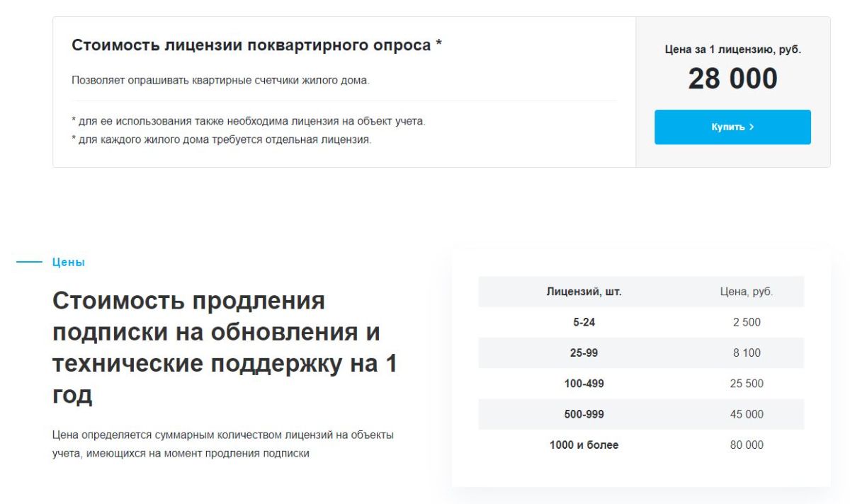850x504 pixels.
Task: Click table header 'Лицензий, шт.'
Action: [x=584, y=292]
